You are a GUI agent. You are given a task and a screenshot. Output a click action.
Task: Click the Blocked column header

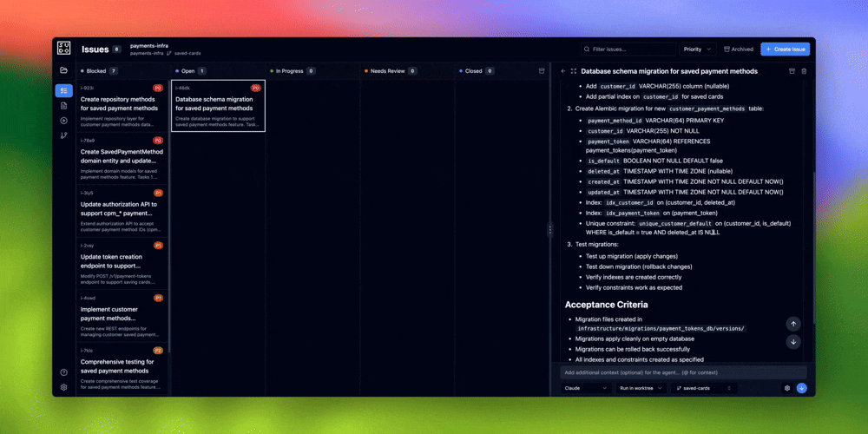click(95, 71)
